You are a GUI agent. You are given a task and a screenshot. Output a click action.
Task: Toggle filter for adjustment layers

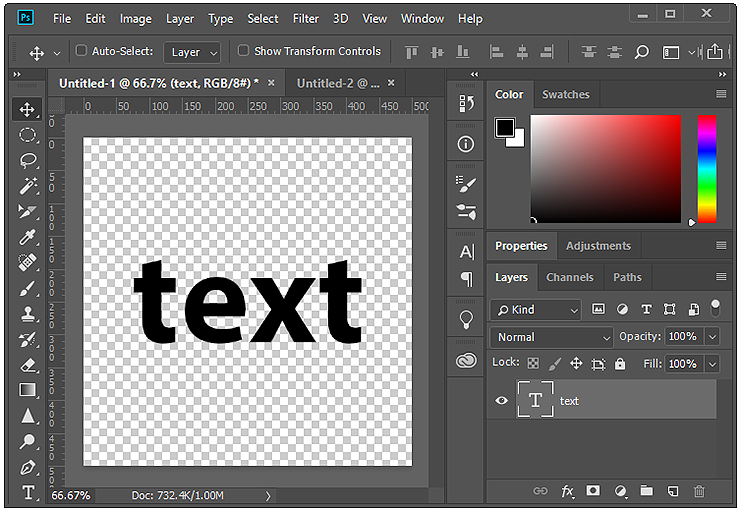click(x=622, y=309)
